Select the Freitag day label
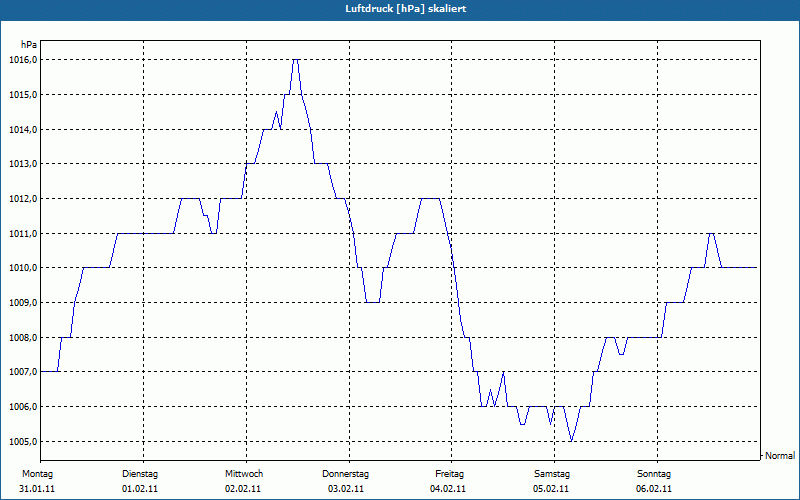Image resolution: width=800 pixels, height=500 pixels. 449,474
